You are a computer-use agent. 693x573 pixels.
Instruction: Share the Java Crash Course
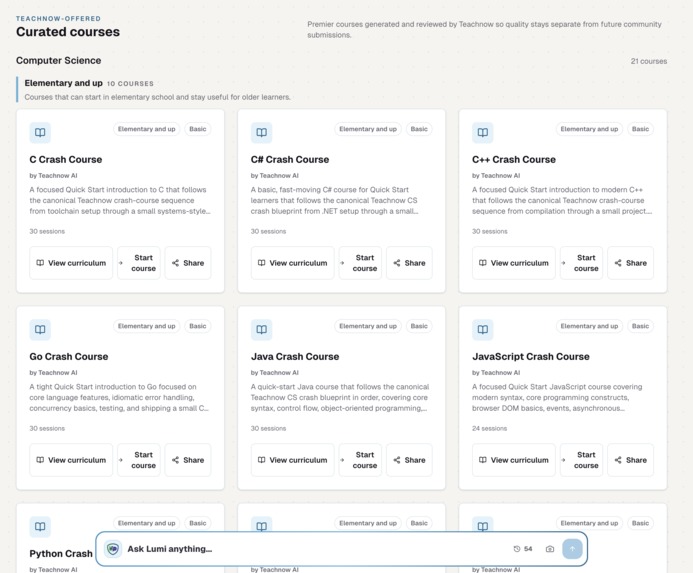pyautogui.click(x=409, y=460)
